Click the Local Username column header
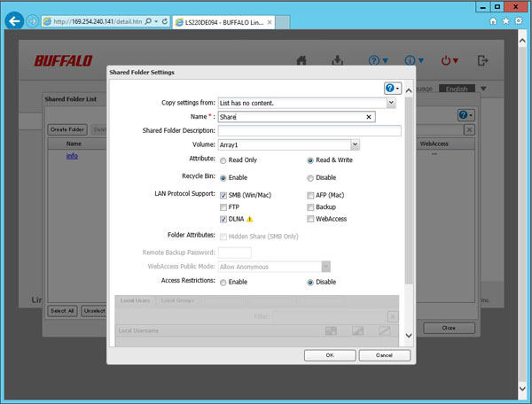Screen dimensions: 532x404 (138, 330)
